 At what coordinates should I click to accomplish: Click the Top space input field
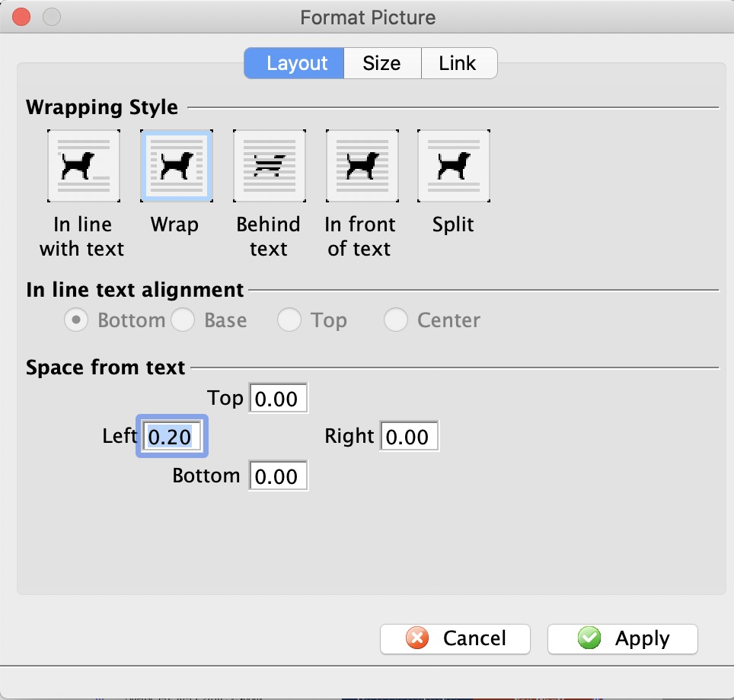click(279, 398)
